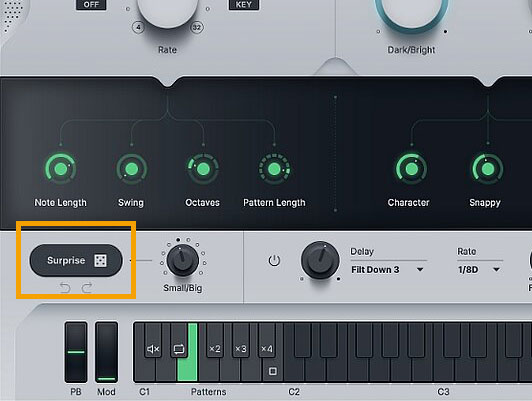Click the undo arrow below Surprise
532x401 pixels.
(65, 288)
